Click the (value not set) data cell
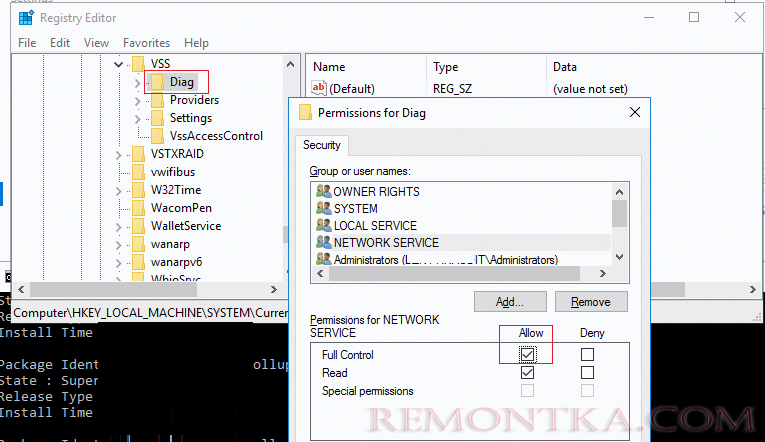 (590, 89)
